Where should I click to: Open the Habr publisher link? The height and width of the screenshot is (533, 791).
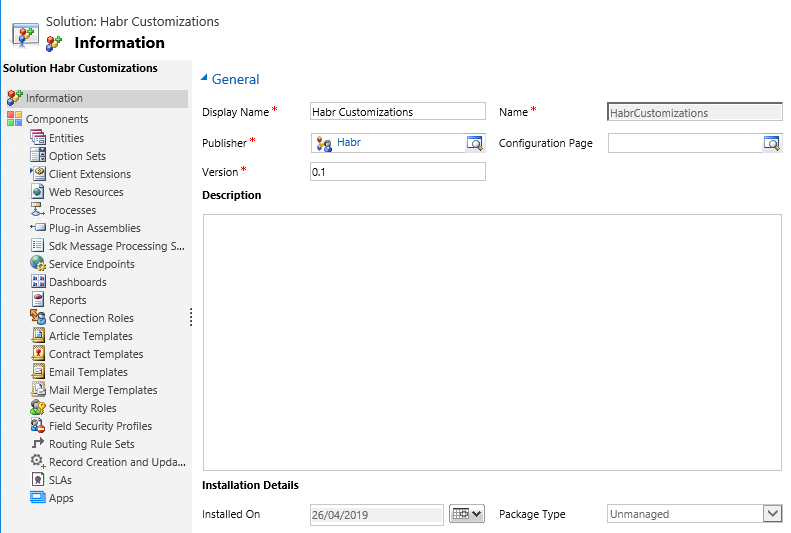click(x=349, y=142)
